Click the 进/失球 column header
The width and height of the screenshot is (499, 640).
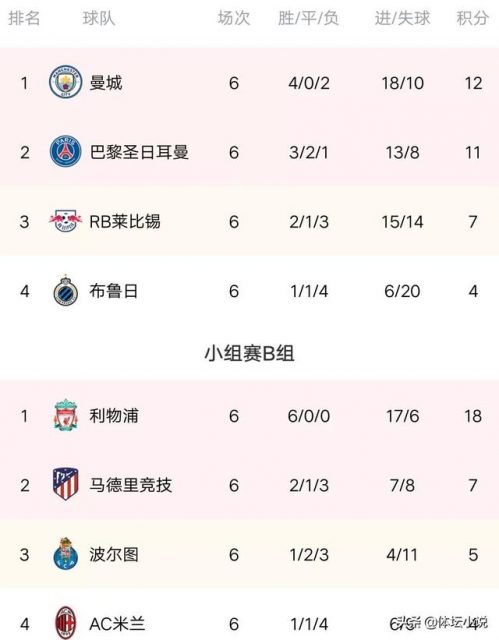click(x=402, y=18)
